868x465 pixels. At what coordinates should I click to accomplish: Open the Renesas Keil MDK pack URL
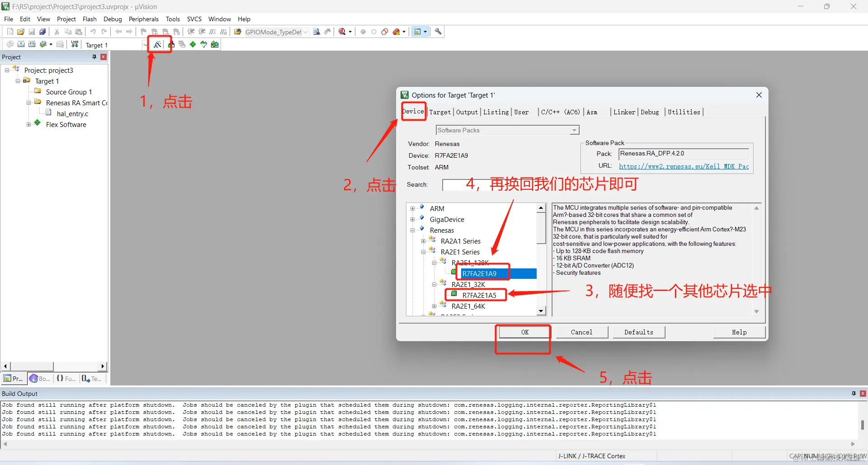click(684, 166)
